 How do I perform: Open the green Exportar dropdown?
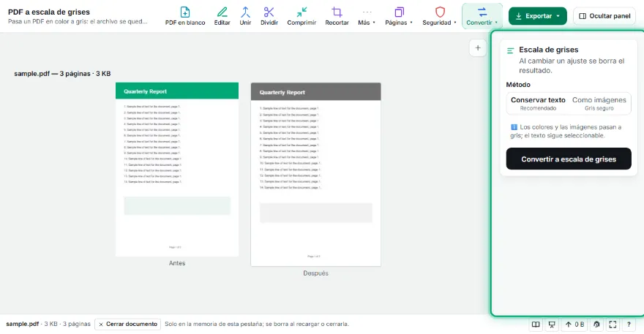[x=538, y=16]
